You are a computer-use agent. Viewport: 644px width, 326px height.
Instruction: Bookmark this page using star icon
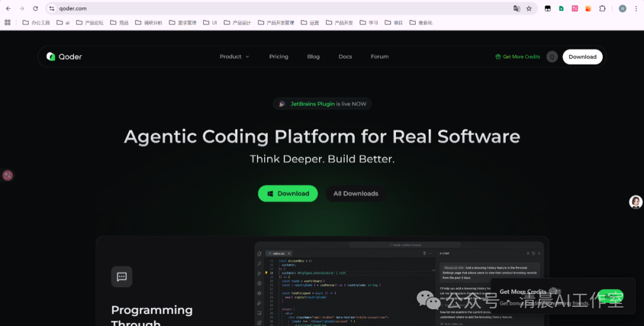(x=529, y=8)
